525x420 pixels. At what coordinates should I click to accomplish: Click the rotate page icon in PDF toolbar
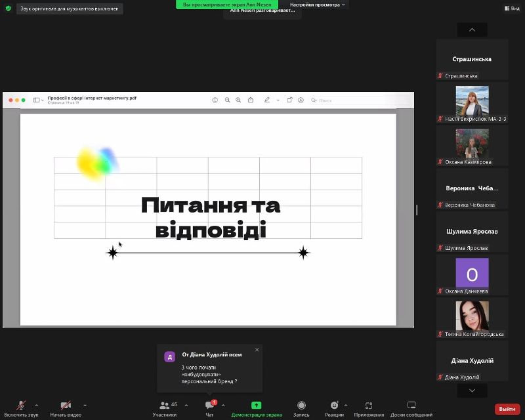pos(289,100)
